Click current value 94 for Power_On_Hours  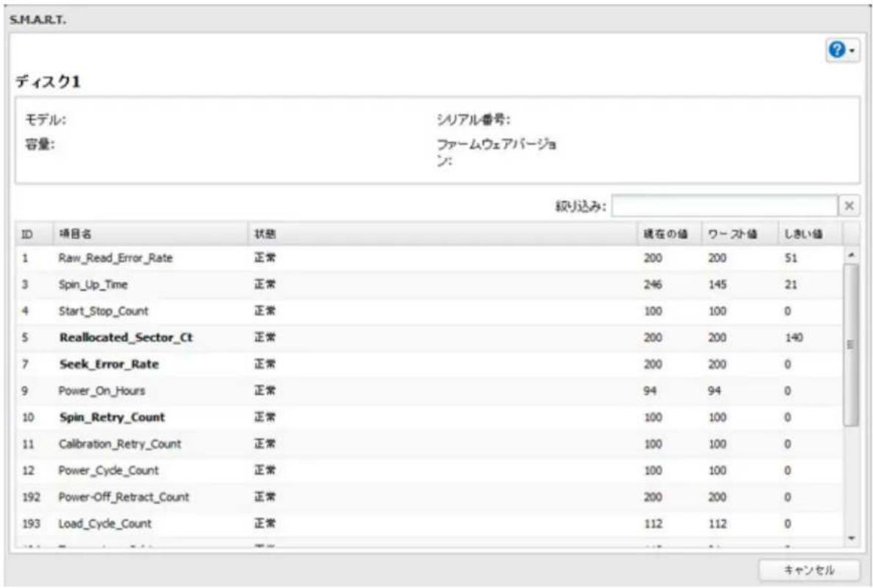pyautogui.click(x=650, y=391)
